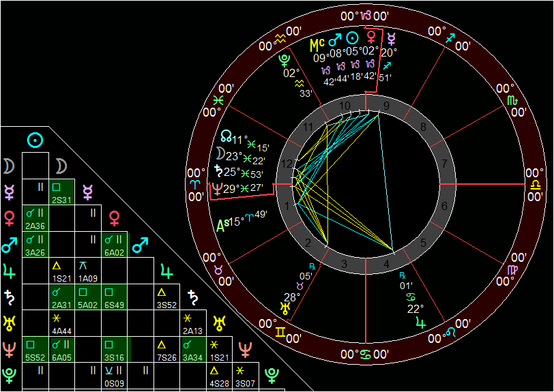
Task: Click the house 7 number on the wheel
Action: 443,164
